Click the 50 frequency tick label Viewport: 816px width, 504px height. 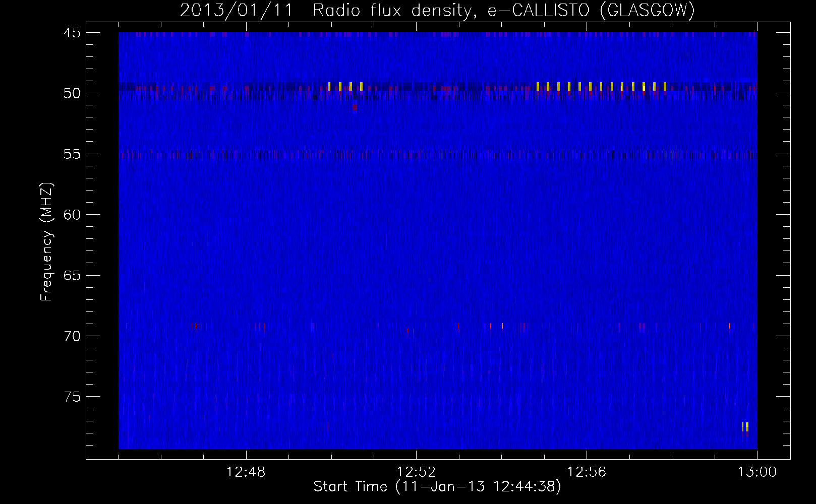click(72, 94)
